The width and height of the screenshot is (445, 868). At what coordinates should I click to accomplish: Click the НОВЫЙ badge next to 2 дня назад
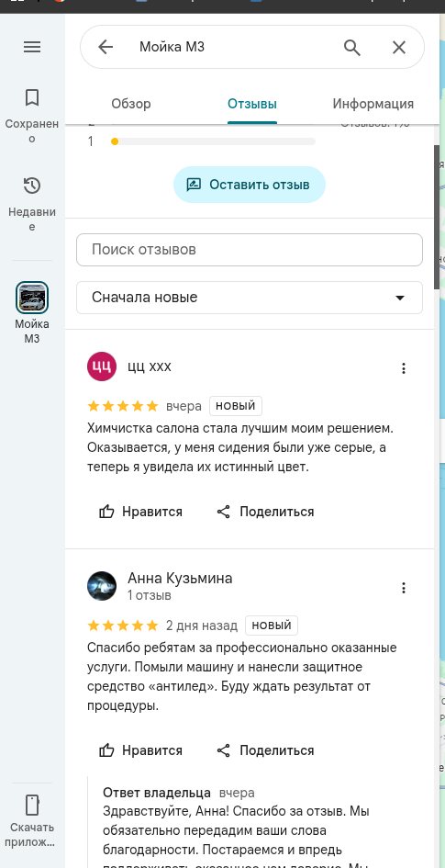point(272,626)
